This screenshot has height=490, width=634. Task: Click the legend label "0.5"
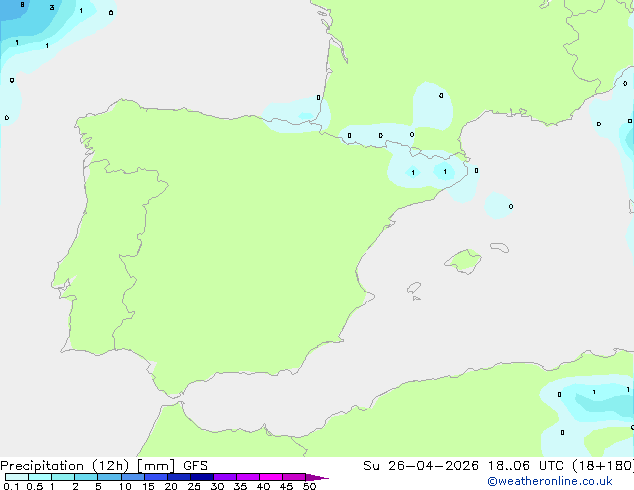[x=35, y=486]
